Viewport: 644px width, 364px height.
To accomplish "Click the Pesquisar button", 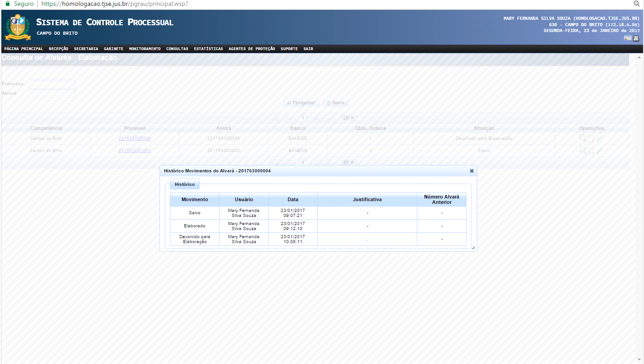I will point(301,103).
